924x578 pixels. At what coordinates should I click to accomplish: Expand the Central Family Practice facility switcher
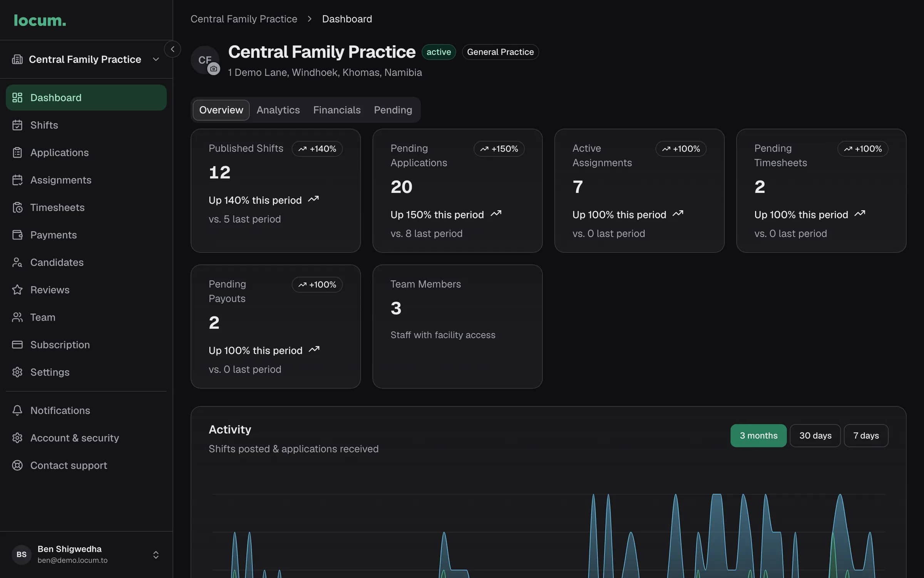coord(86,59)
